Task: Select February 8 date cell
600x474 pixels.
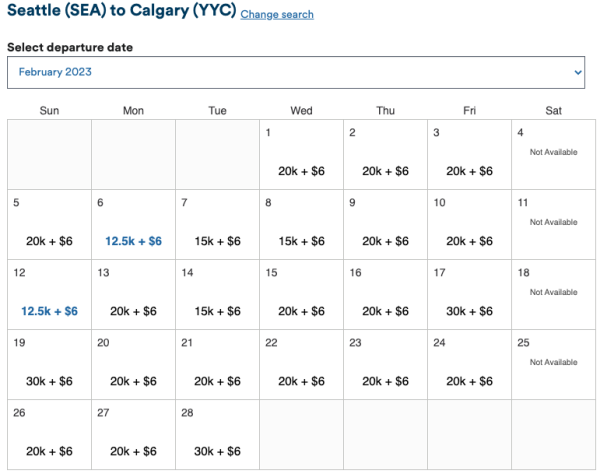Action: click(301, 225)
